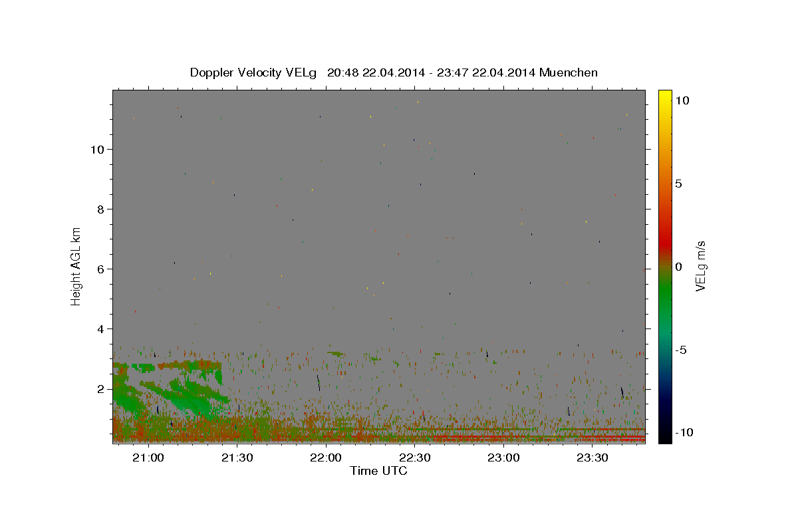Viewport: 798px width, 532px height.
Task: Click the 'Height AGL km' axis label
Action: [76, 265]
